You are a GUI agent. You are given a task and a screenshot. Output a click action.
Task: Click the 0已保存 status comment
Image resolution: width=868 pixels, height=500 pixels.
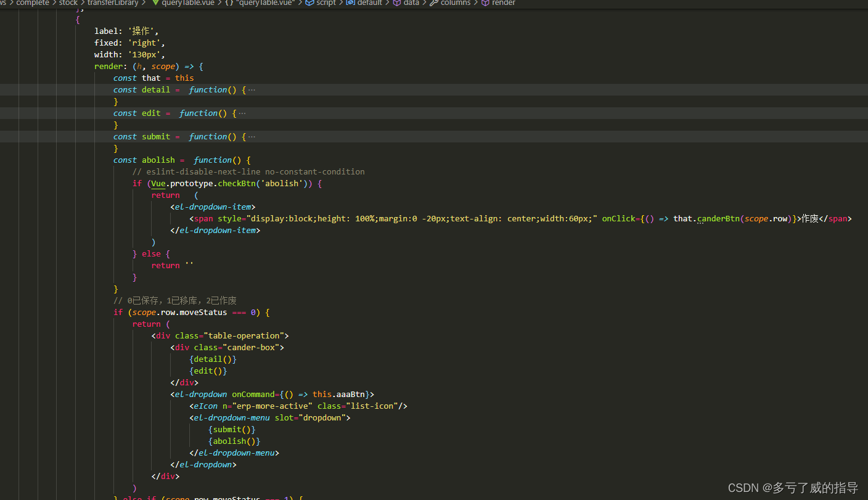tap(175, 301)
